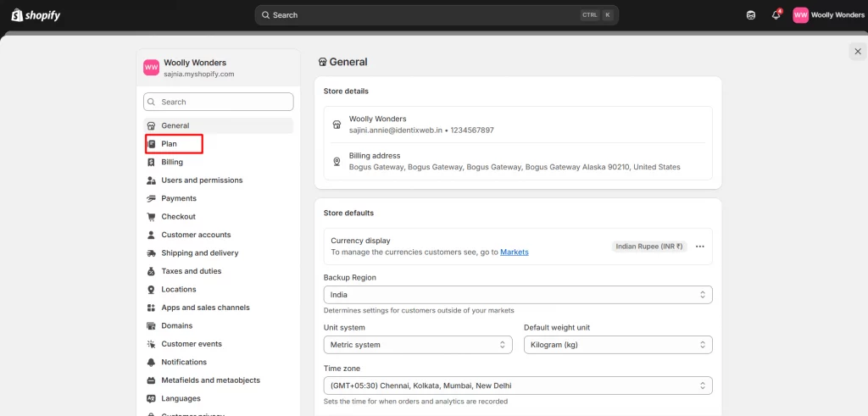Viewport: 868px width, 416px height.
Task: Click the magnifier icon in top search bar
Action: pos(265,15)
